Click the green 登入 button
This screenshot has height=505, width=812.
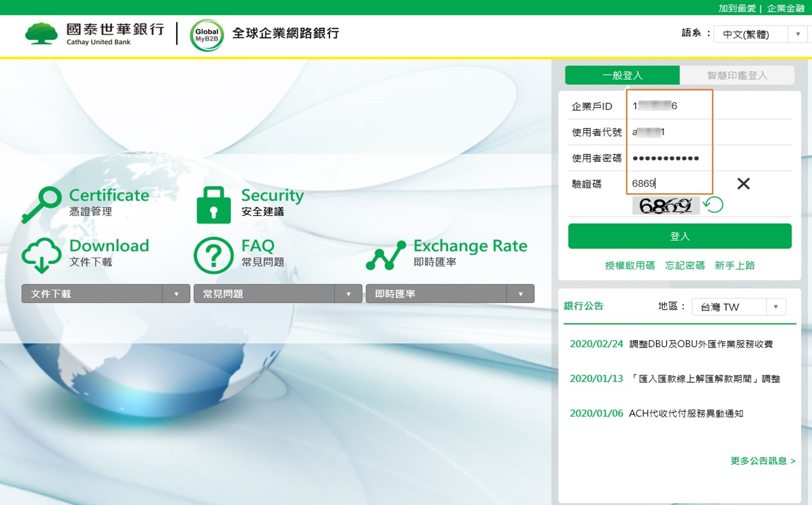pos(680,236)
